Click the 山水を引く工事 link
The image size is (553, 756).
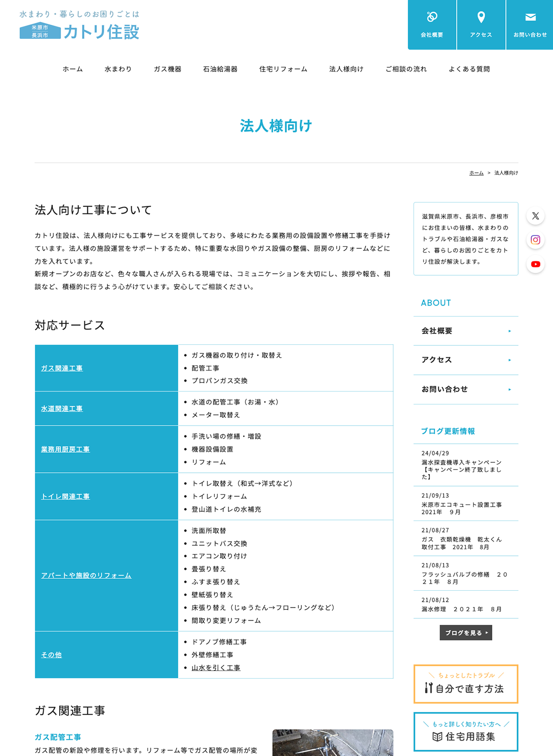[x=216, y=668]
